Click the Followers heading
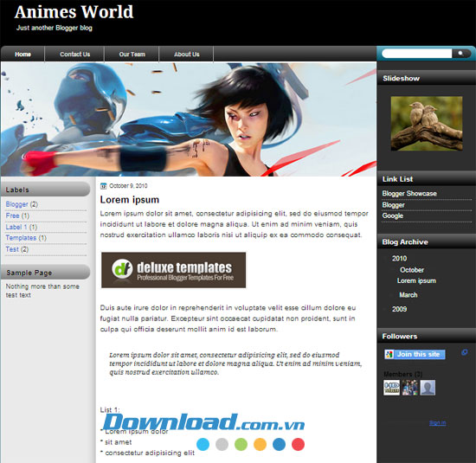The width and height of the screenshot is (476, 463). 400,337
